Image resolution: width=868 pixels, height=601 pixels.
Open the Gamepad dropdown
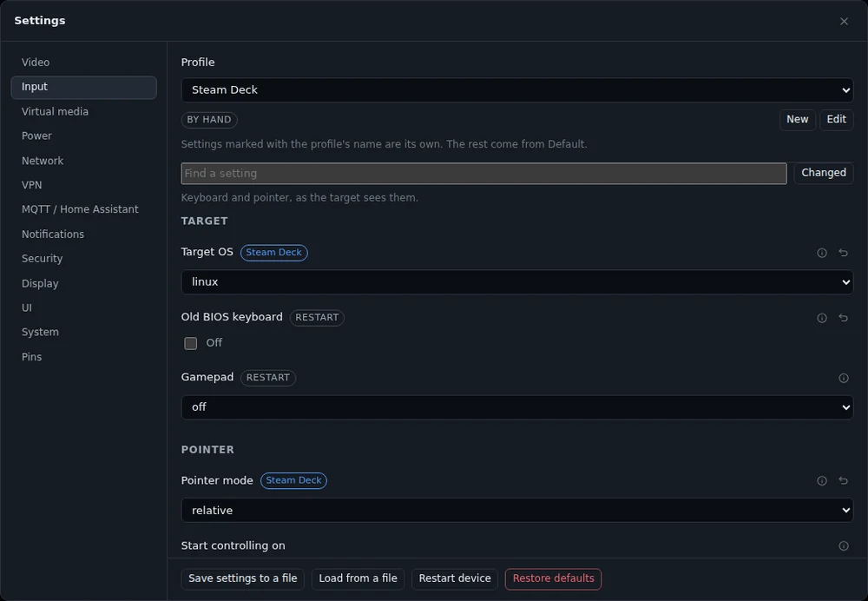point(517,407)
